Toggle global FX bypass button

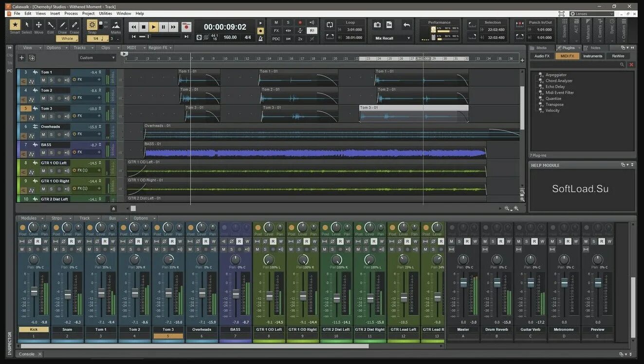pos(276,30)
